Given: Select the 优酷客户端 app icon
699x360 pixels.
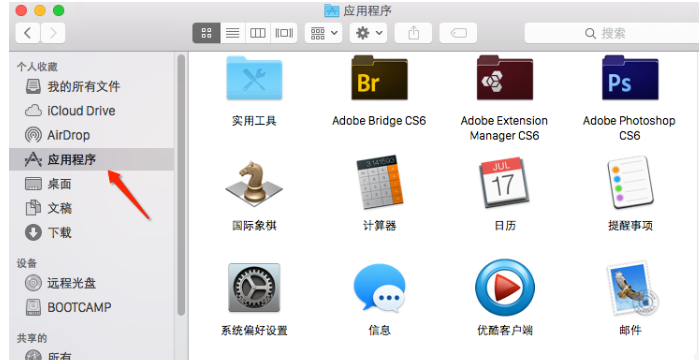Looking at the screenshot, I should pyautogui.click(x=505, y=287).
